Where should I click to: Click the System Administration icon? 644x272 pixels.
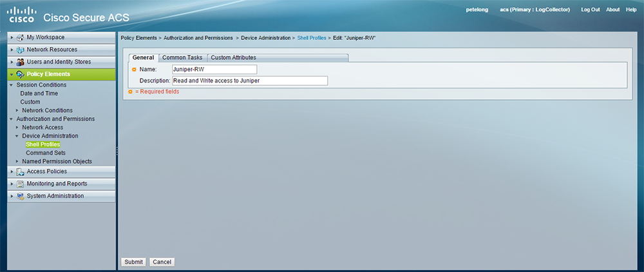[20, 196]
